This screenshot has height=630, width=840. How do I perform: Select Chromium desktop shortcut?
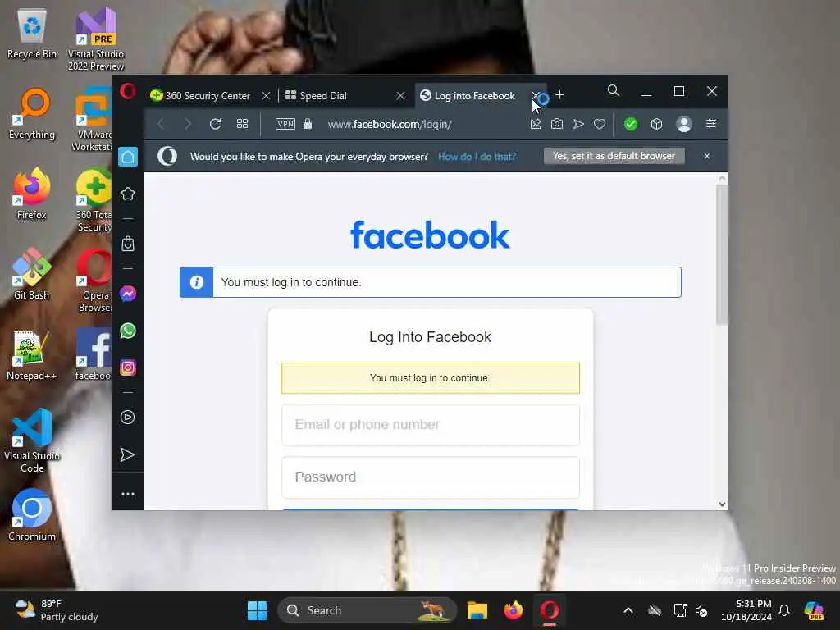(32, 515)
